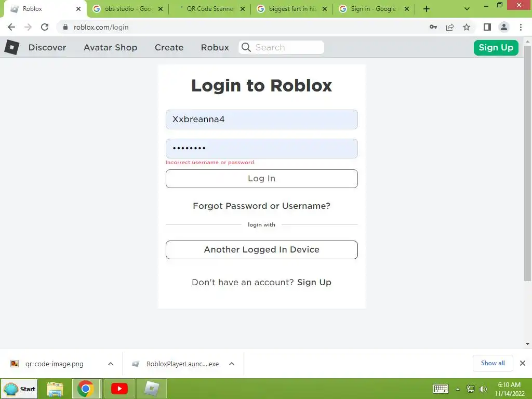The image size is (532, 399).
Task: Open Forgot Password or Username link
Action: [262, 206]
